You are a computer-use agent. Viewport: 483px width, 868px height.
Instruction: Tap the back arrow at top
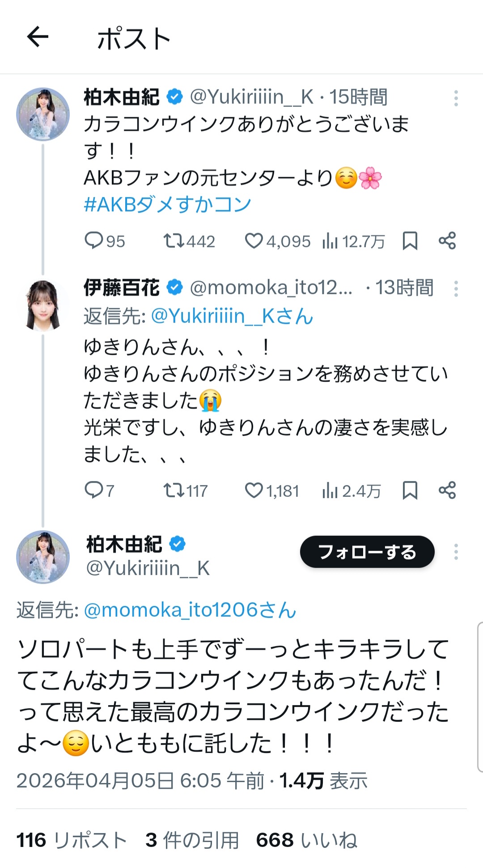38,37
